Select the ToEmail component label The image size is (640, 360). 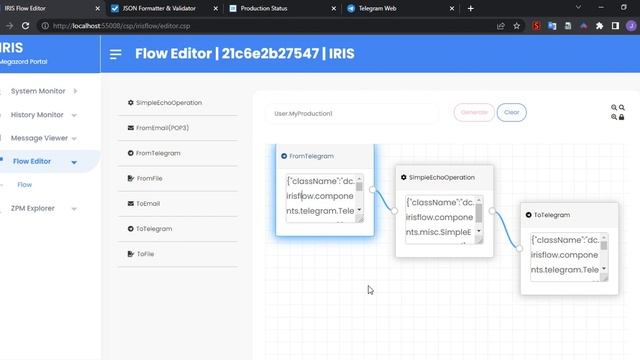click(148, 203)
